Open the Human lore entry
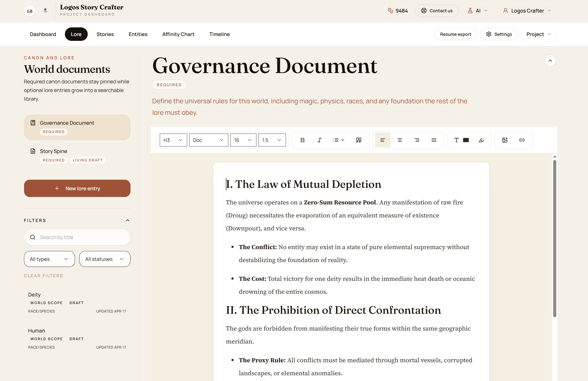Image resolution: width=588 pixels, height=381 pixels. coord(77,338)
